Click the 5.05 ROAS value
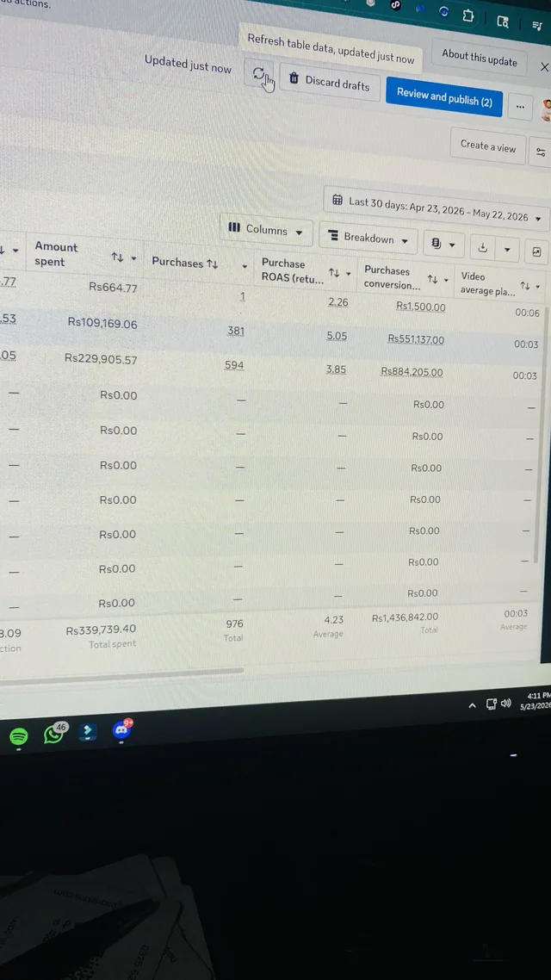551x980 pixels. 337,336
